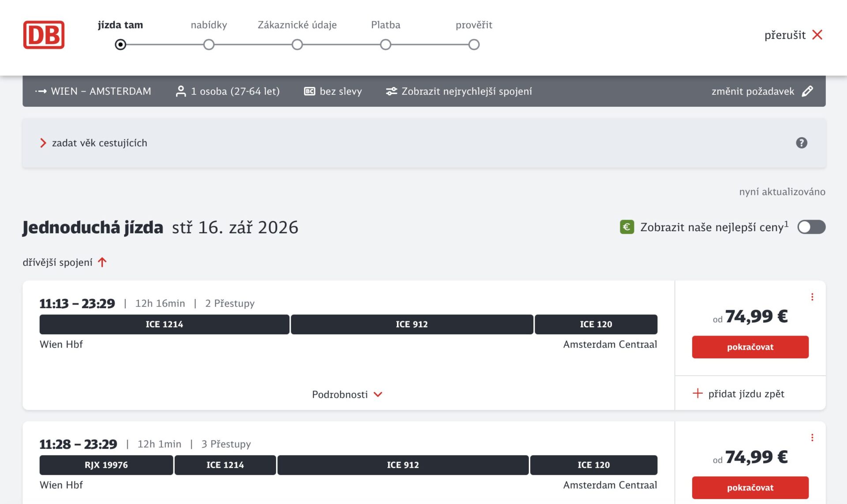
Task: Click Zobrazit nejrychlejší spojení text
Action: pos(467,91)
